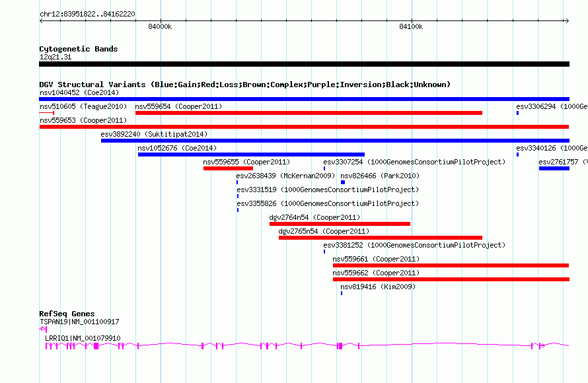Open TSPAN19|NM_001100917 gene label

point(79,322)
